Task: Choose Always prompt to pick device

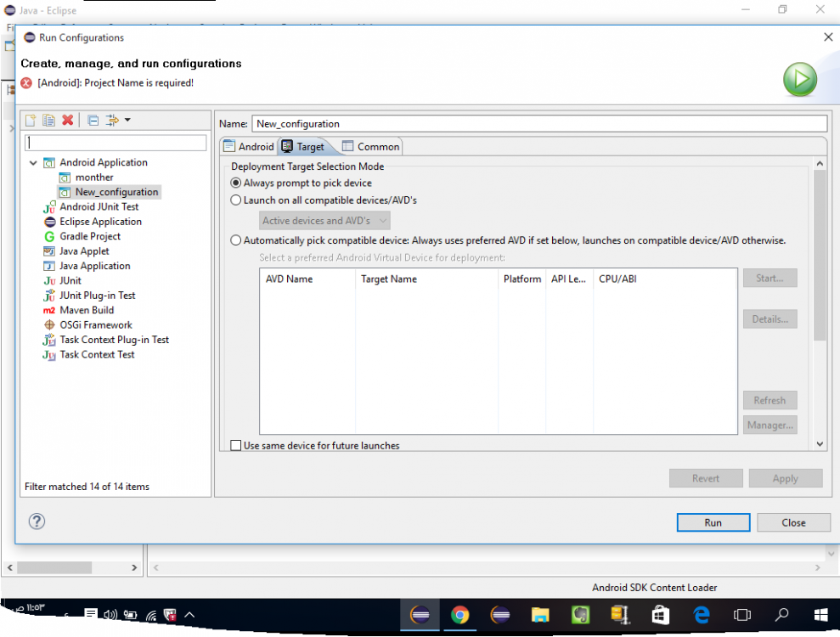Action: [236, 183]
